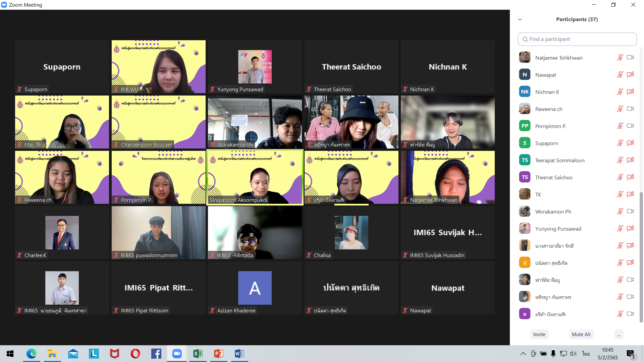Show hidden system tray icons arrow
The image size is (644, 362).
click(523, 354)
